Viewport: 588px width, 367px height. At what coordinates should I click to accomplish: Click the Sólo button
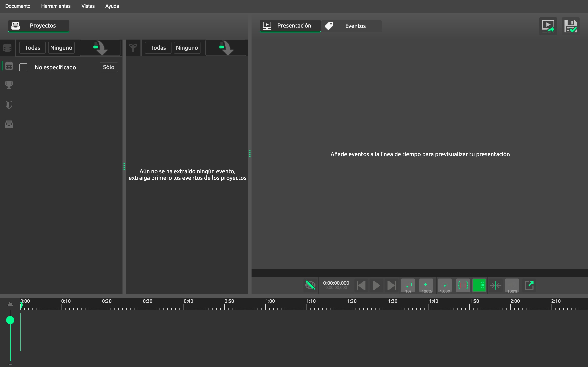[109, 67]
